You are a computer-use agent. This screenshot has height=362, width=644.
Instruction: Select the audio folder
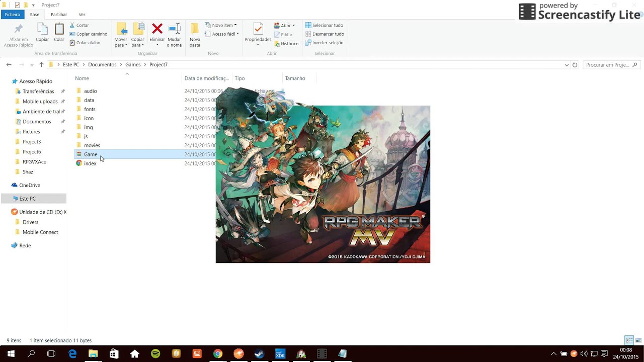click(90, 91)
